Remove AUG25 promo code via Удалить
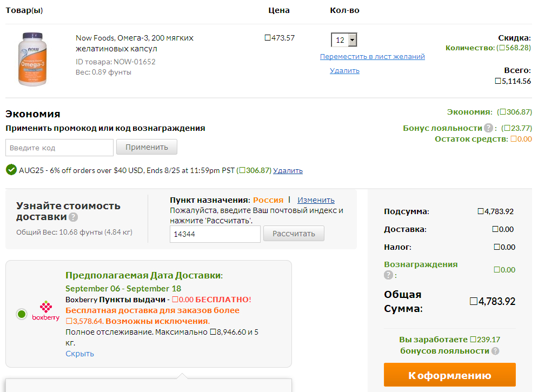 tap(288, 170)
